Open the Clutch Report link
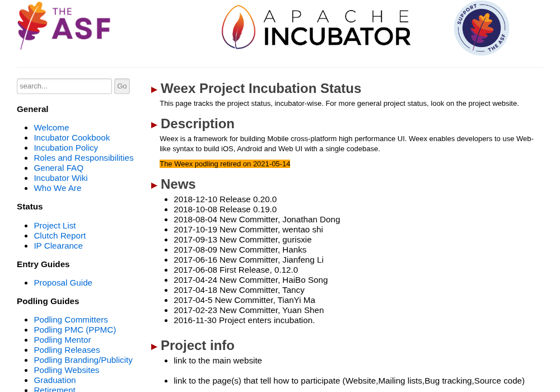Image resolution: width=560 pixels, height=392 pixels. pos(60,236)
